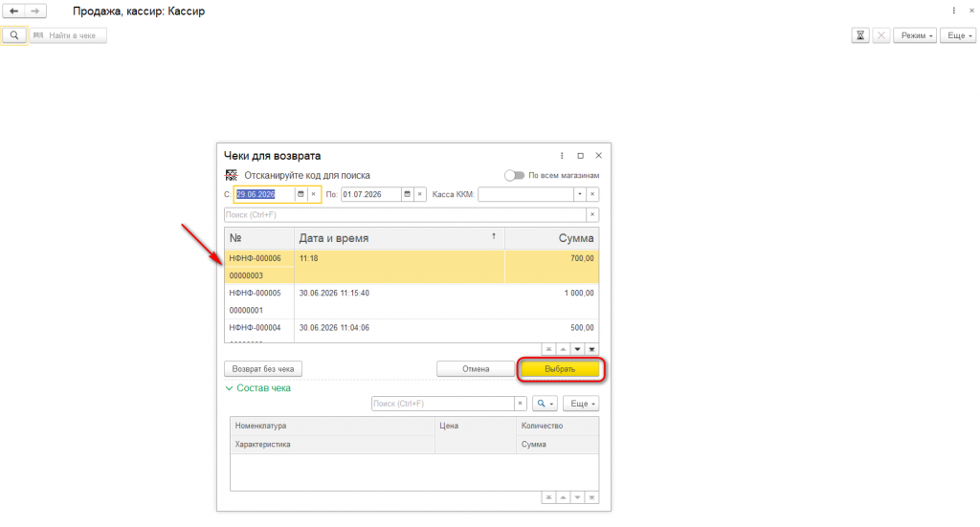
Task: Clear the 'Состав чека' search field
Action: tap(520, 404)
